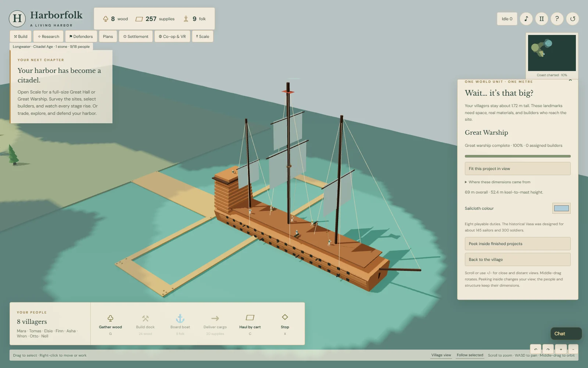Open the Sailcloth colour swatch
Screen dimensions: 588x368
(561, 208)
